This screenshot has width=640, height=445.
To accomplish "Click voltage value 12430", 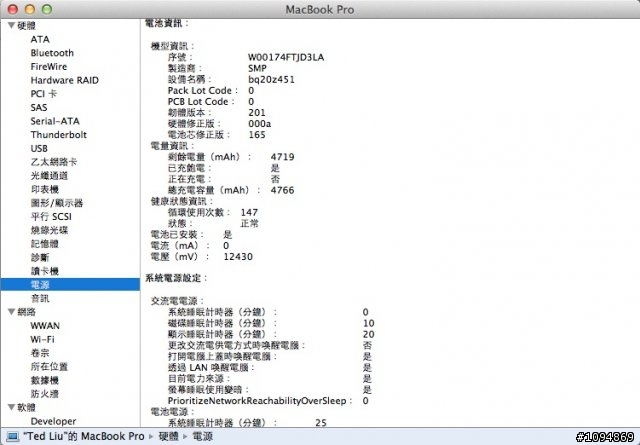I will [238, 257].
